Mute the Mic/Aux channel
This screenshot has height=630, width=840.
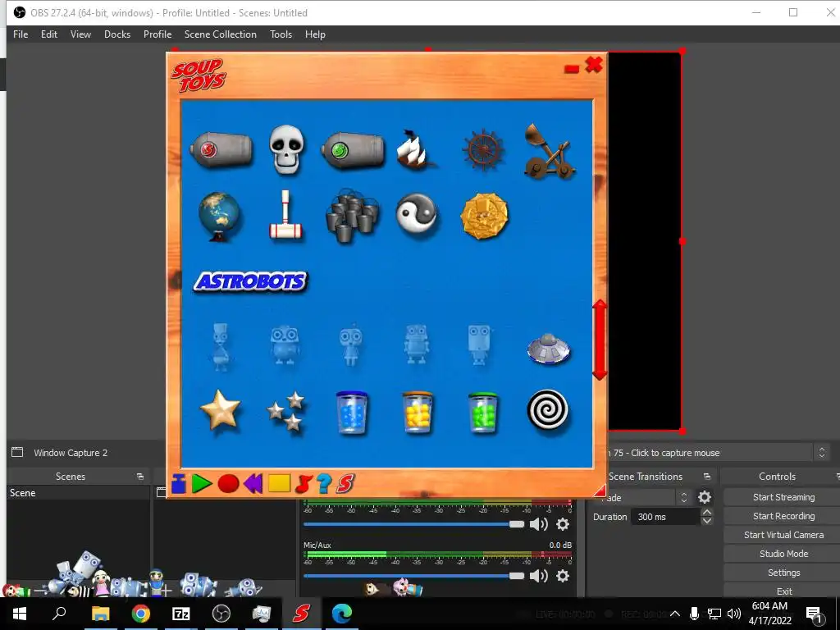(538, 576)
